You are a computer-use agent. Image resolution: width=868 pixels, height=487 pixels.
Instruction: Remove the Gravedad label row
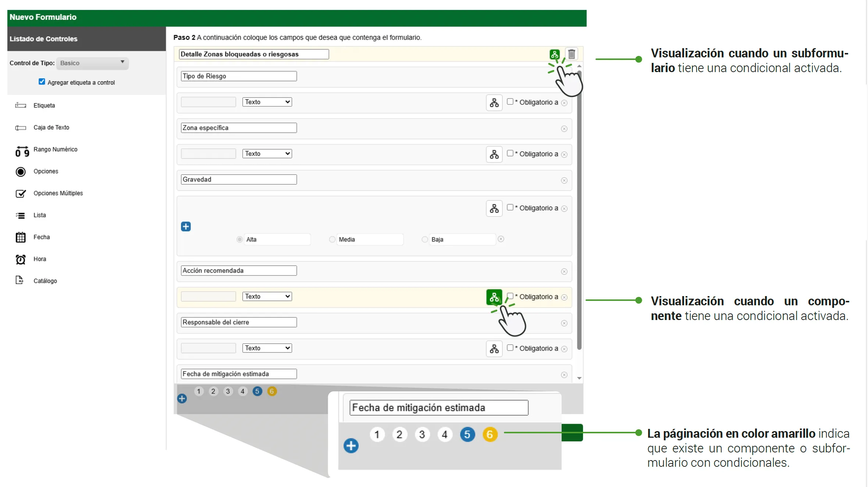564,181
